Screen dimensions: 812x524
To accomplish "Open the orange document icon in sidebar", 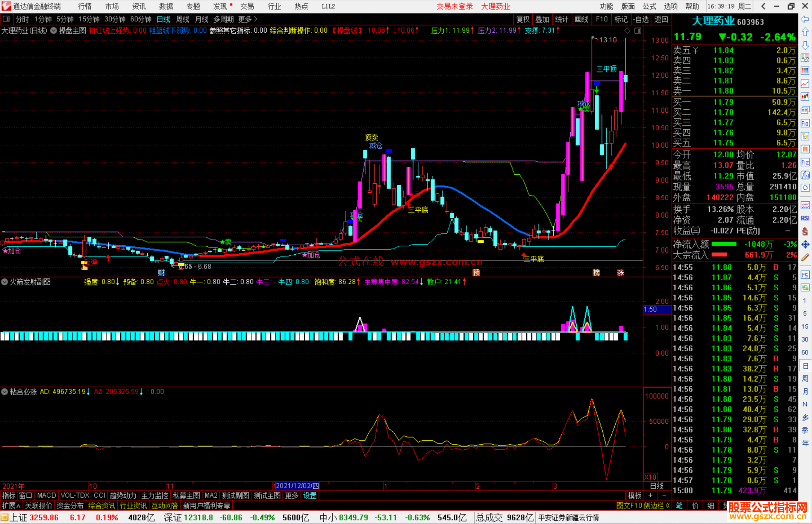I will click(x=805, y=149).
